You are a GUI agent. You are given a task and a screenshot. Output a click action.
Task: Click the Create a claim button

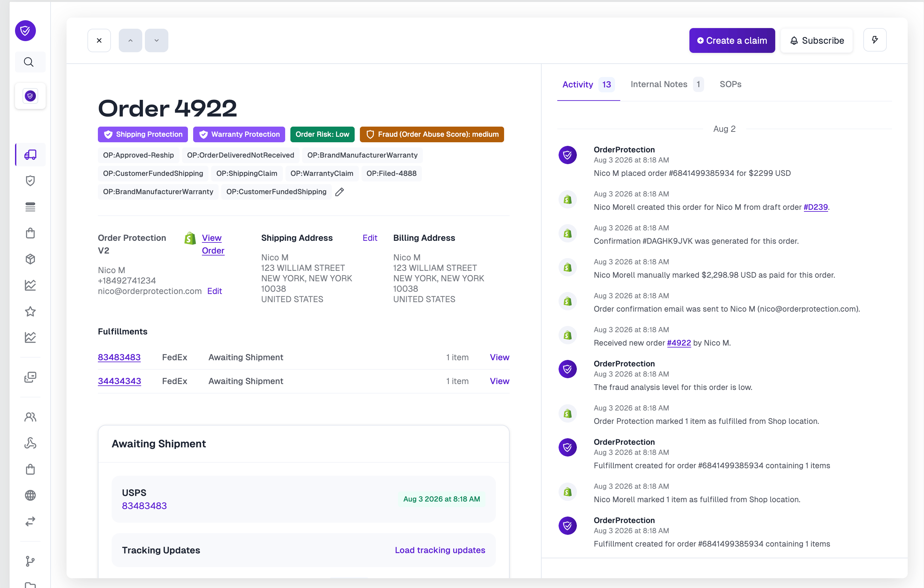coord(732,40)
